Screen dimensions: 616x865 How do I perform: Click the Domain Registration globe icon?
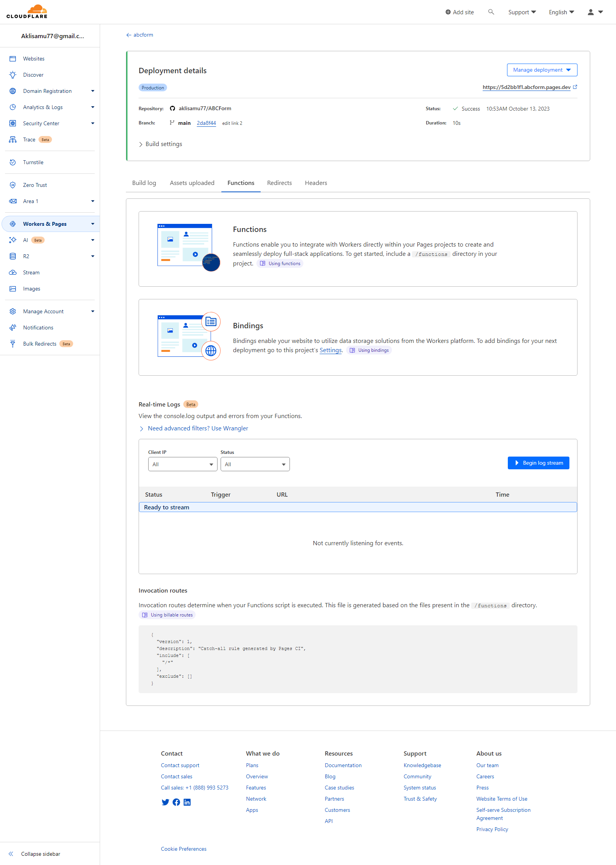pyautogui.click(x=13, y=91)
